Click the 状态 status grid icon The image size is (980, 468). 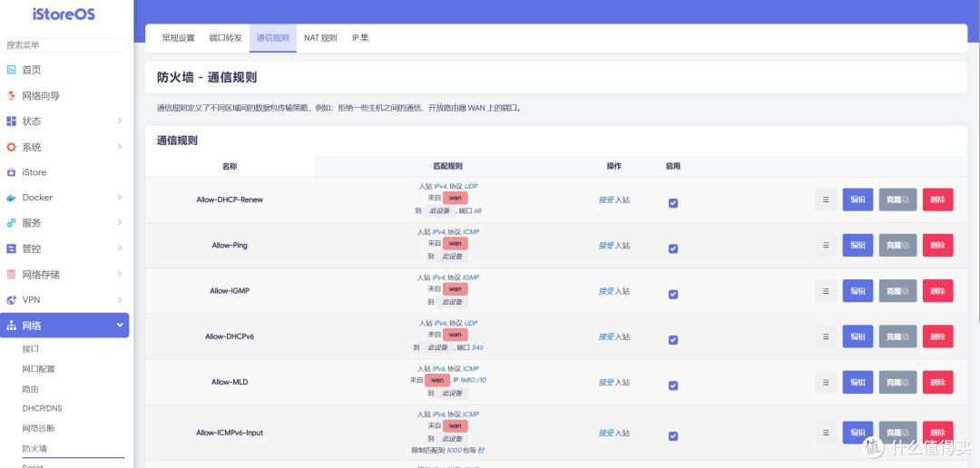[x=11, y=122]
